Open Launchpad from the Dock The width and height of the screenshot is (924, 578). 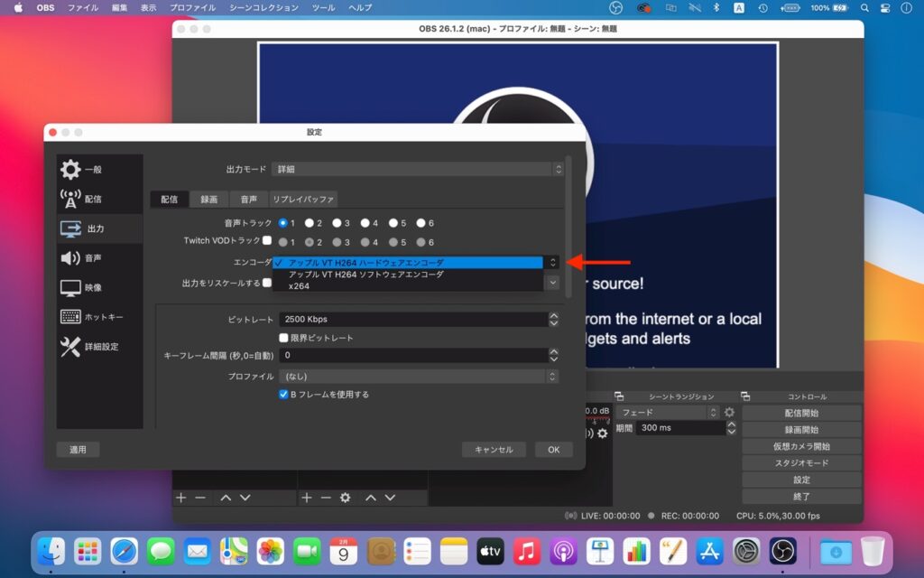(x=86, y=552)
